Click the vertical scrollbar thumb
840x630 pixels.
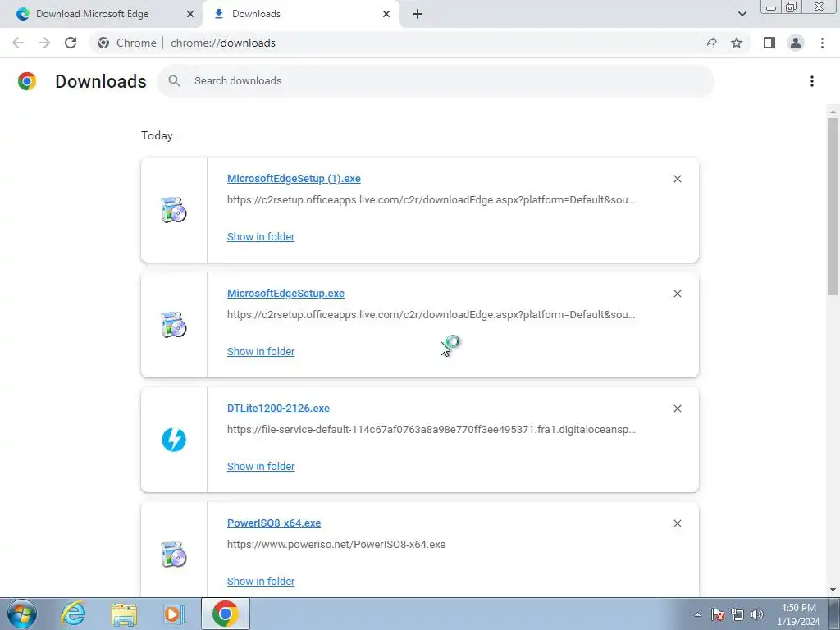click(833, 206)
